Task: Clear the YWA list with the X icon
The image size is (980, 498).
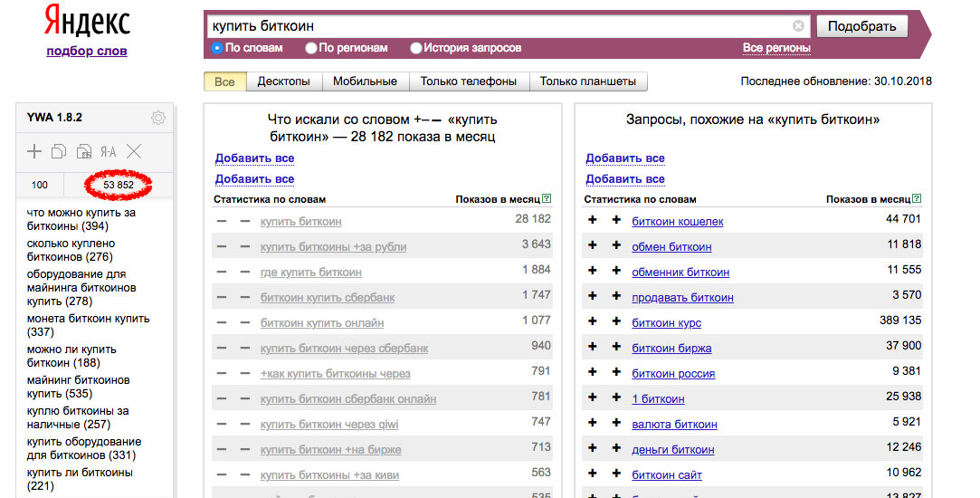Action: [134, 151]
